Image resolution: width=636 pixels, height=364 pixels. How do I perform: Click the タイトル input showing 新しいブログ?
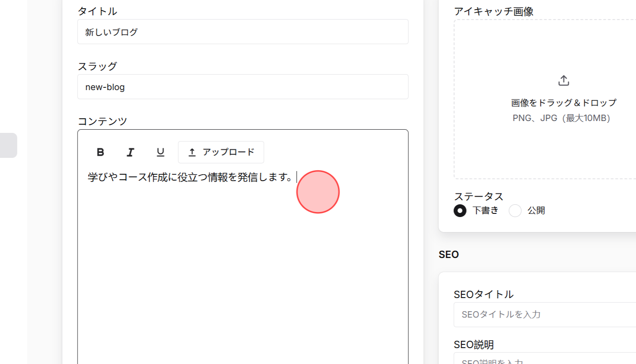coord(243,32)
